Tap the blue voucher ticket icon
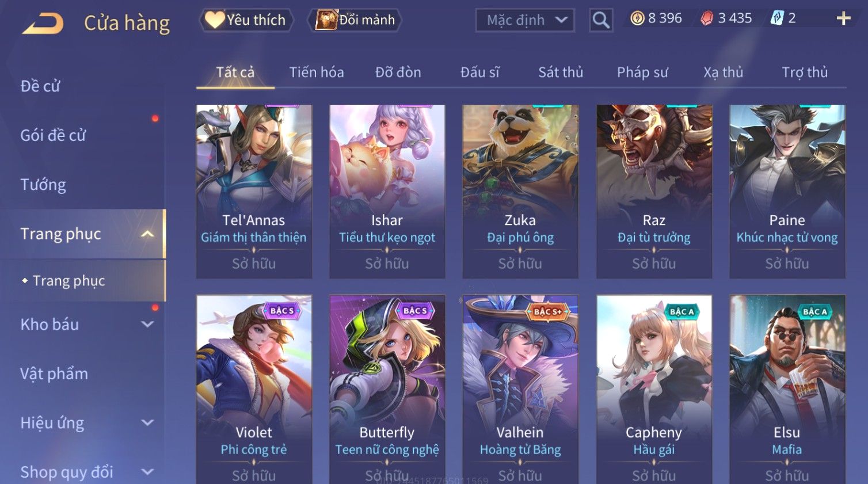The width and height of the screenshot is (868, 484). [x=777, y=18]
